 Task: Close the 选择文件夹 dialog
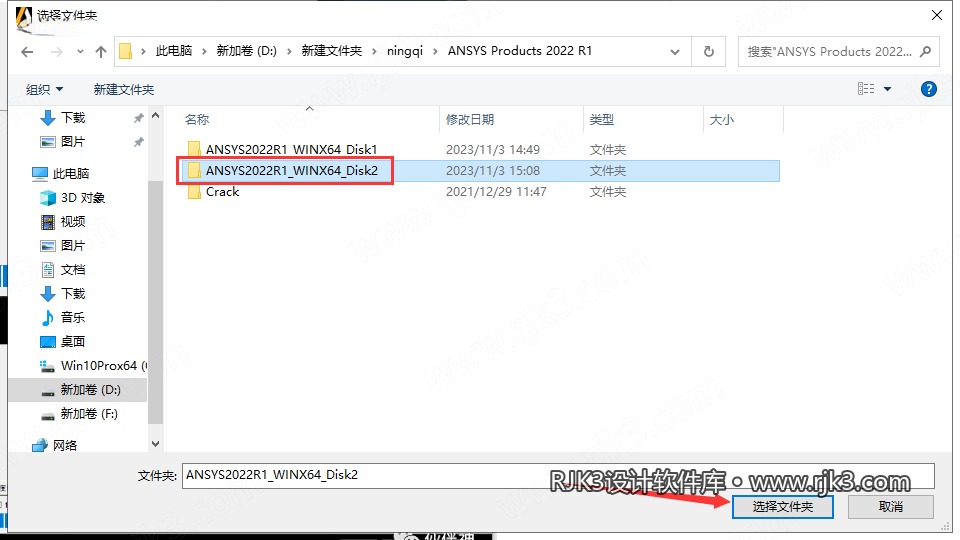tap(936, 15)
